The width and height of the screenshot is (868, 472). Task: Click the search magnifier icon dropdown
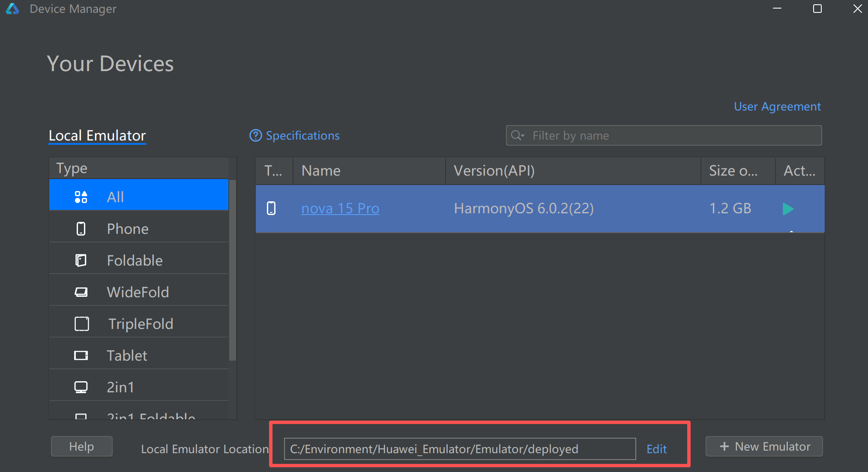point(518,136)
